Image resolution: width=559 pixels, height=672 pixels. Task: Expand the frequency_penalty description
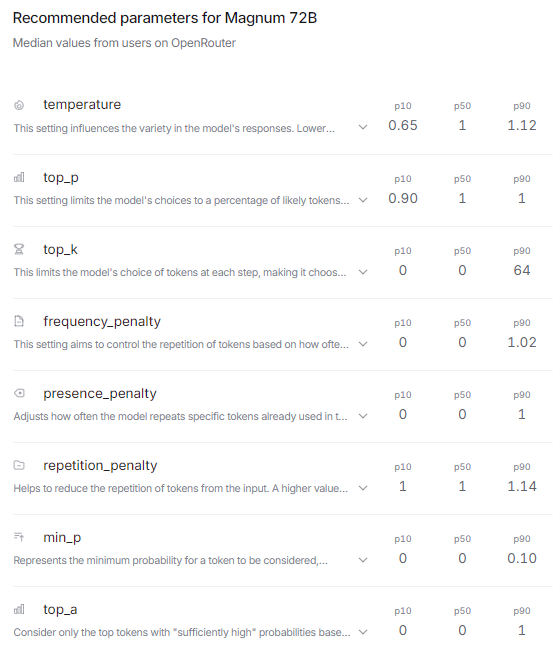pyautogui.click(x=363, y=344)
